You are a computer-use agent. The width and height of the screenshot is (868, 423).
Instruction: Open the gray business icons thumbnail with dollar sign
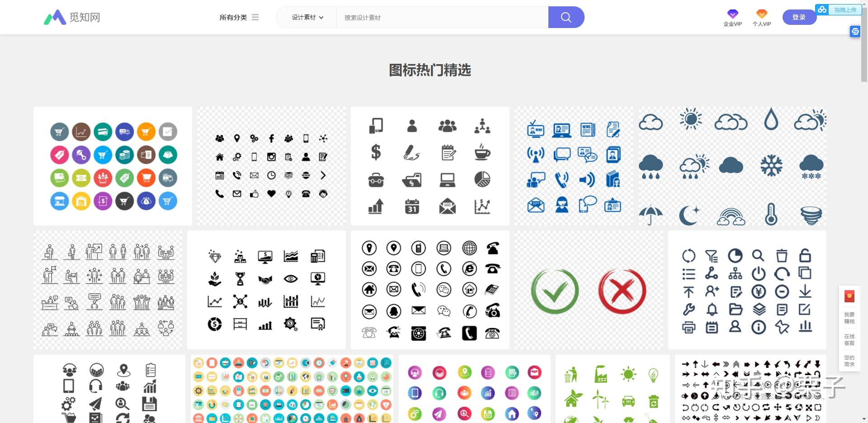click(430, 166)
